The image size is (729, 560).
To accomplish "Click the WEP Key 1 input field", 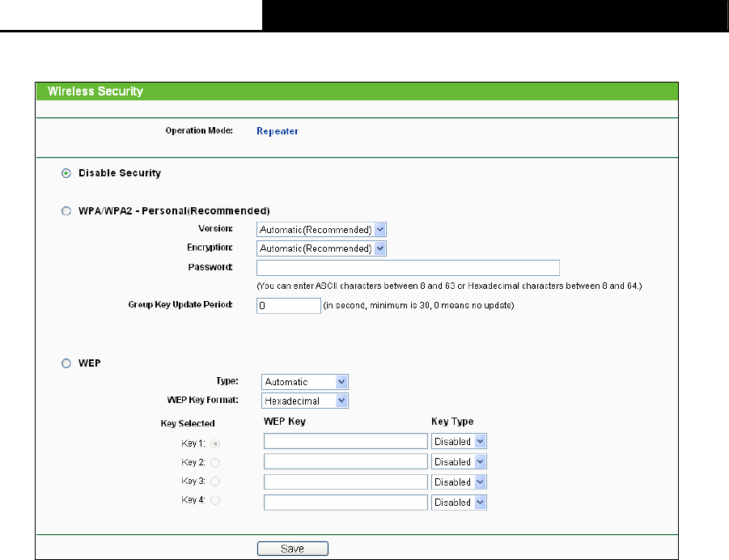I will [x=345, y=441].
